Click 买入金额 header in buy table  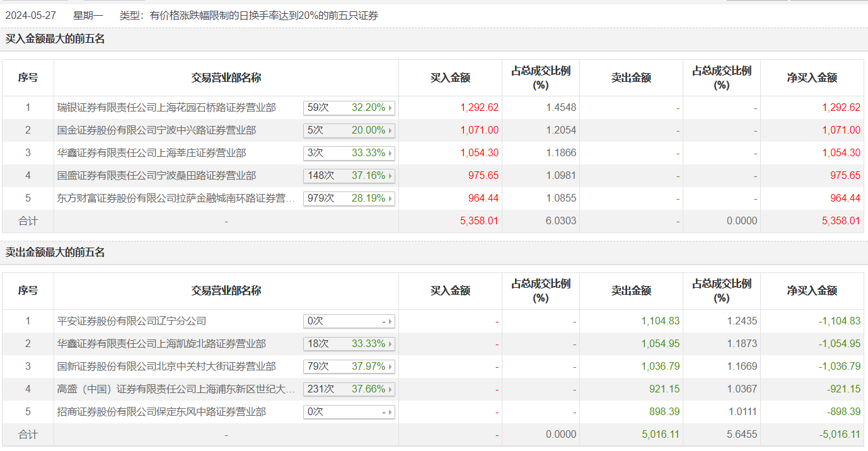coord(450,78)
